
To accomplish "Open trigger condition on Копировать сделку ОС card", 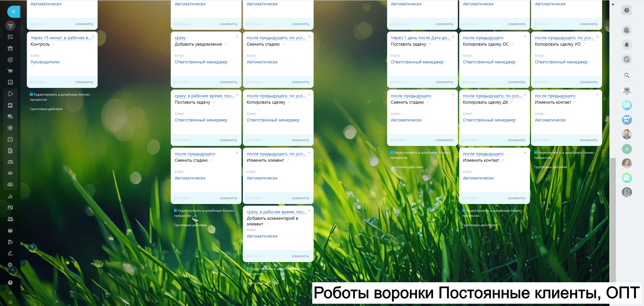I will coord(483,38).
